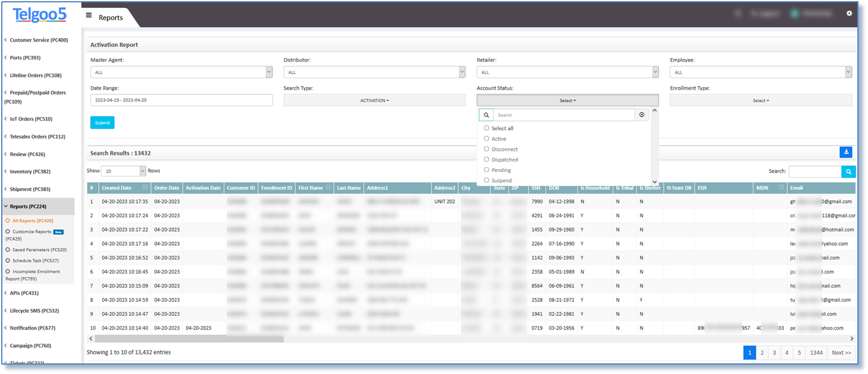The width and height of the screenshot is (868, 374).
Task: Click current page 1 button
Action: coord(749,353)
